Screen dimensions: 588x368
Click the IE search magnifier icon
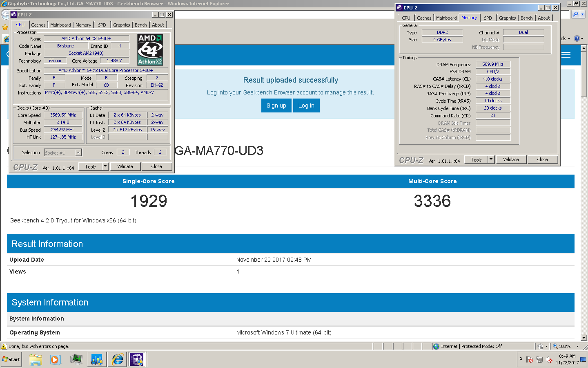(575, 14)
